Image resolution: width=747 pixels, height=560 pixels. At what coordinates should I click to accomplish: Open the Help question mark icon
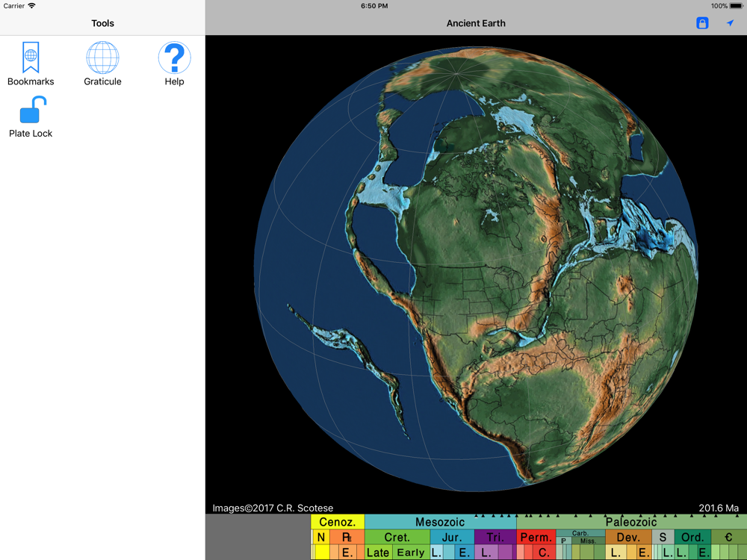[174, 64]
